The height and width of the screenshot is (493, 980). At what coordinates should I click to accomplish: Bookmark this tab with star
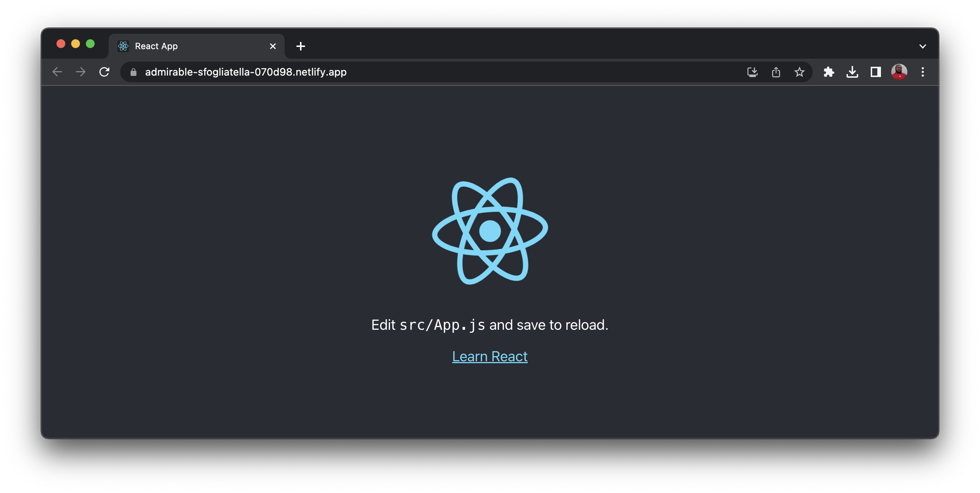click(799, 72)
